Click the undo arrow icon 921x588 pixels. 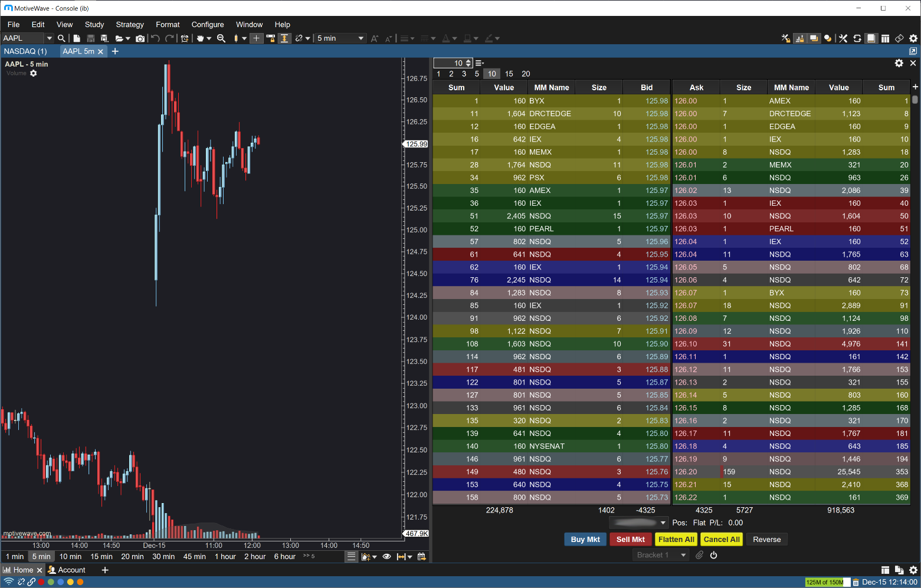click(x=155, y=38)
